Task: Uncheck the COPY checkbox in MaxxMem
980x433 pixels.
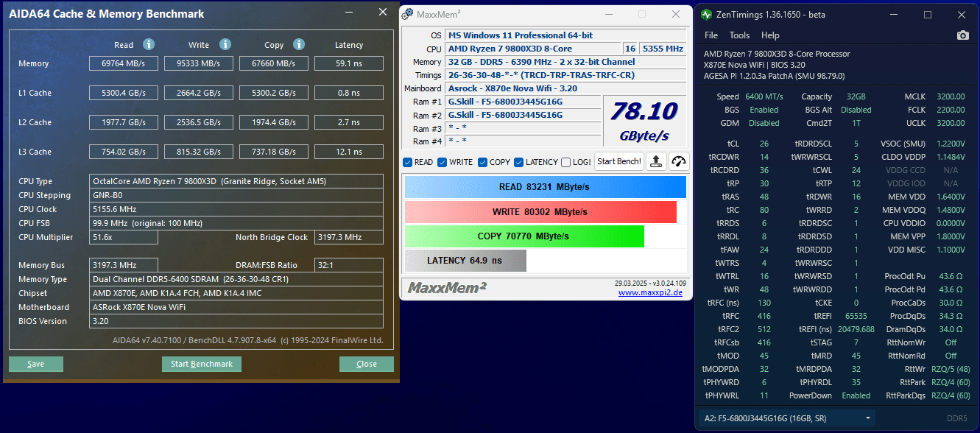Action: point(483,162)
